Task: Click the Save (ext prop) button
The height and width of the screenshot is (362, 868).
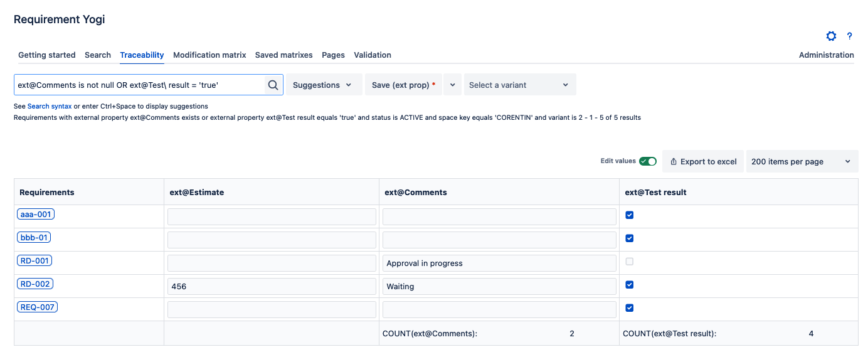Action: pos(403,85)
